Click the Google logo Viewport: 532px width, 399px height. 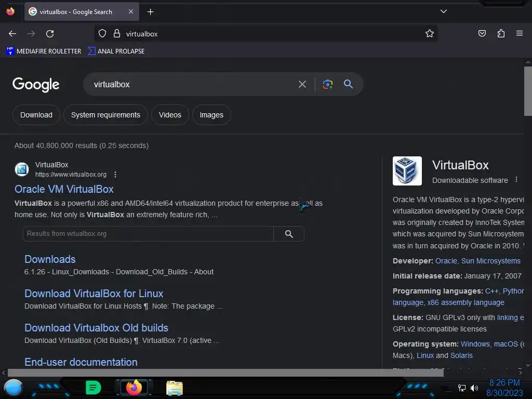tap(36, 85)
